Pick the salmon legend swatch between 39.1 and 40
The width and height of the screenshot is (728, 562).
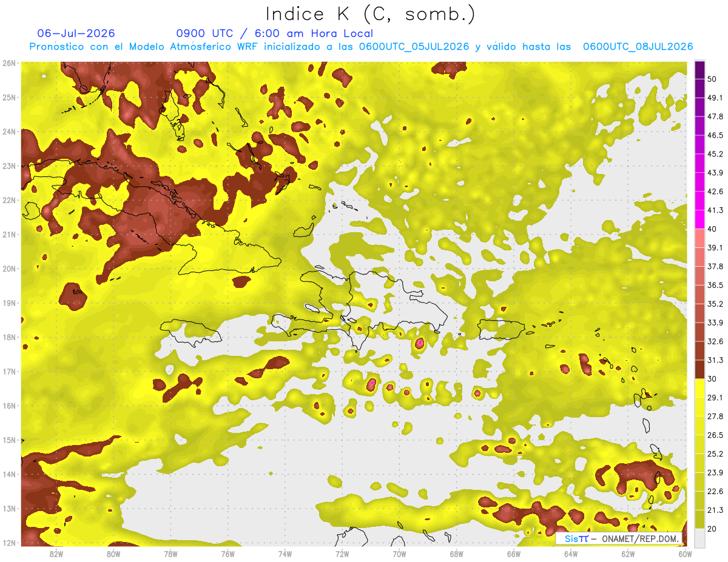click(x=699, y=238)
